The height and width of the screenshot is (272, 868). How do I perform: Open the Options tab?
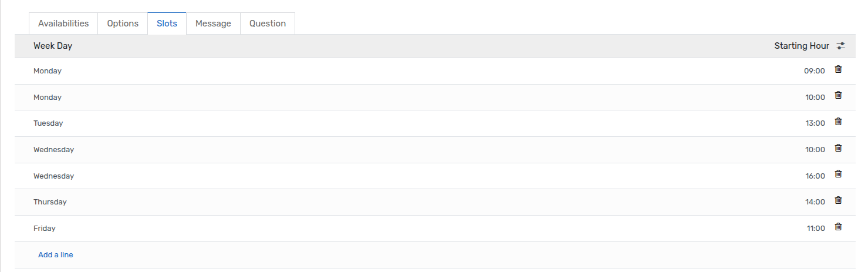(123, 23)
